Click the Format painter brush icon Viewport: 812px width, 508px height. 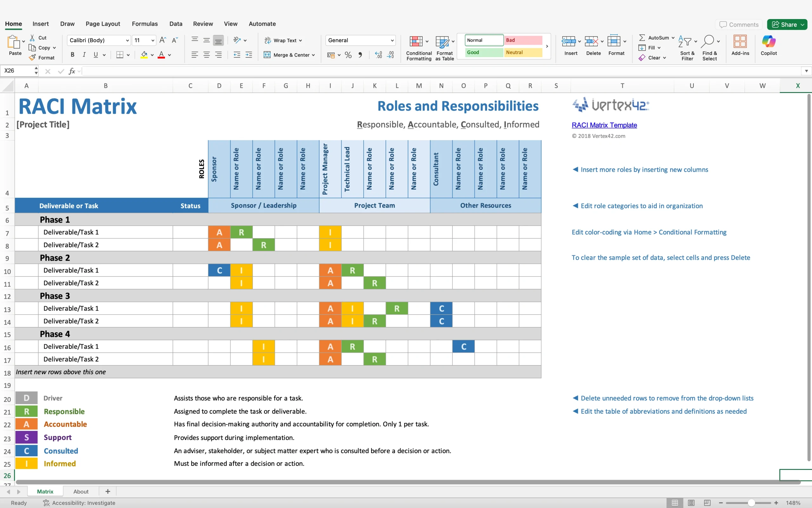(x=32, y=58)
